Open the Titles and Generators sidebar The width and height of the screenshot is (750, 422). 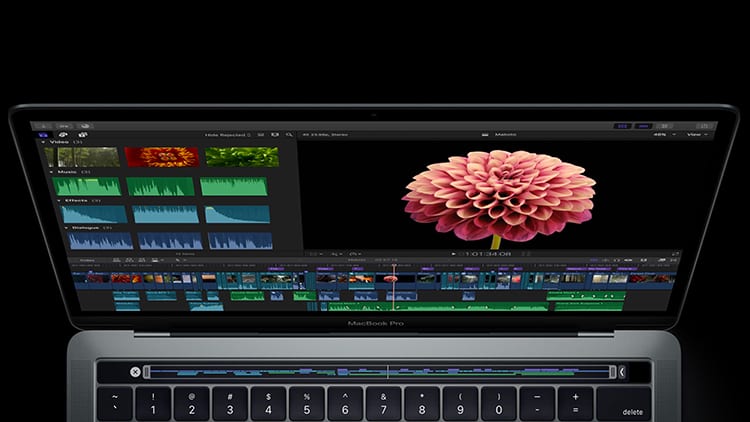tap(82, 135)
